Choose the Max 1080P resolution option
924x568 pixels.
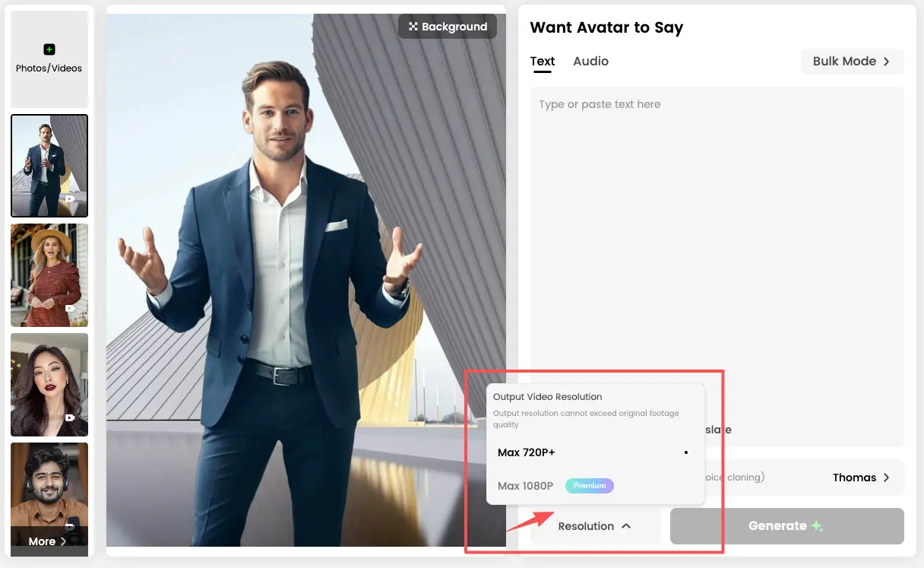click(526, 486)
